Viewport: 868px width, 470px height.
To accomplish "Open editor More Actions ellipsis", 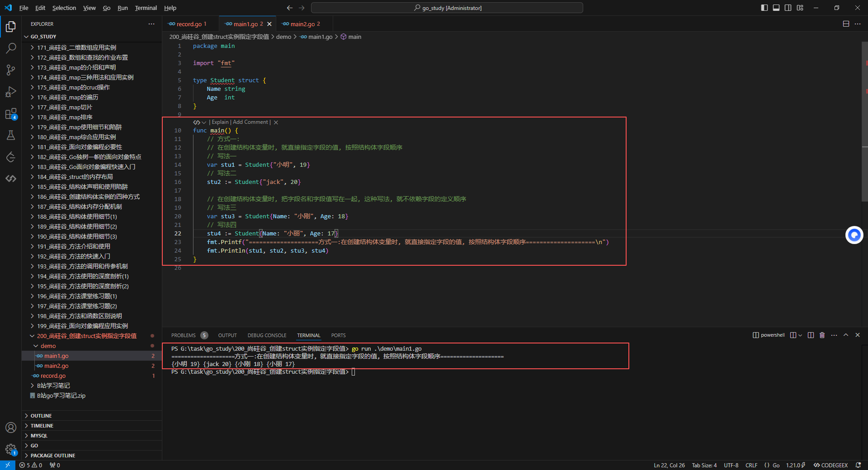I will 858,24.
